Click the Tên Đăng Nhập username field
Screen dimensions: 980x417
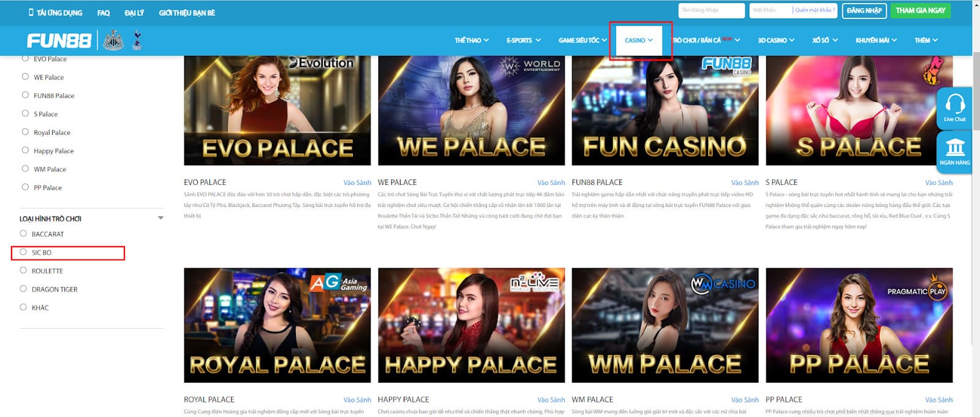711,10
